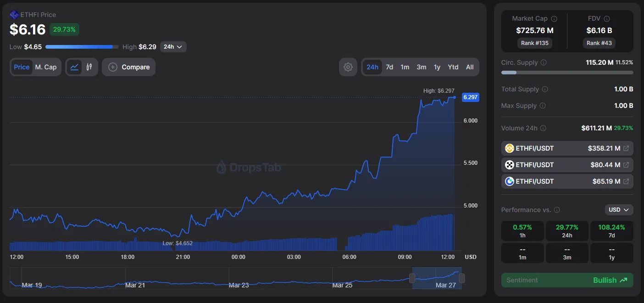644x303 pixels.
Task: Click the circulating supply progress bar
Action: click(567, 73)
